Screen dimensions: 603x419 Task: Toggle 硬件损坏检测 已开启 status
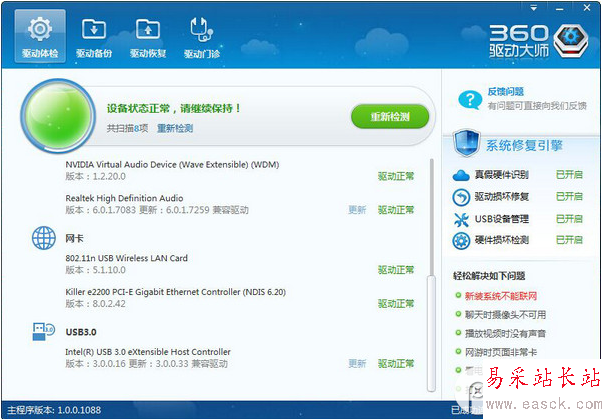[570, 240]
